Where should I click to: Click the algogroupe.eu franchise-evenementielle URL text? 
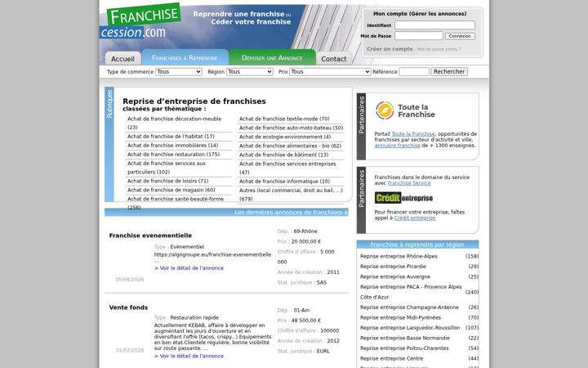(212, 254)
